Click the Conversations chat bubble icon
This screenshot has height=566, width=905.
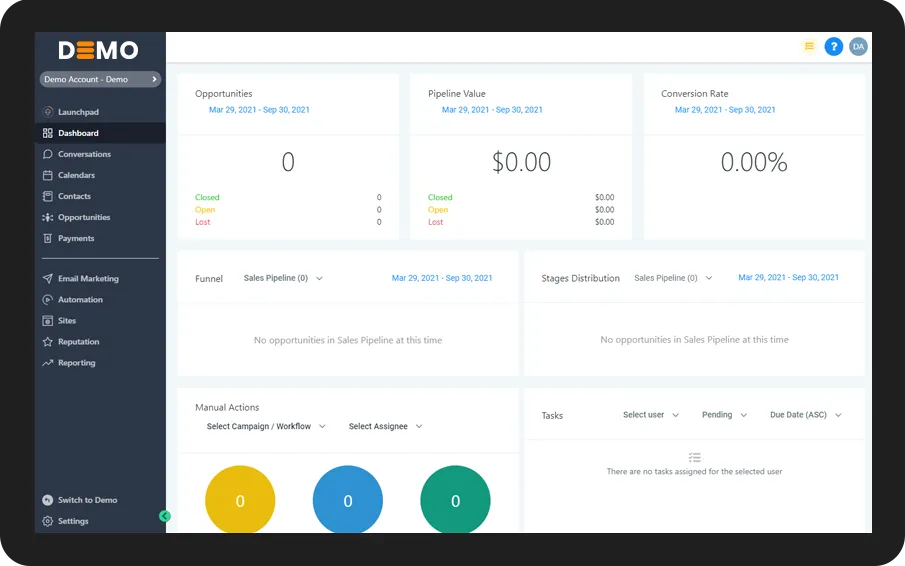point(48,154)
